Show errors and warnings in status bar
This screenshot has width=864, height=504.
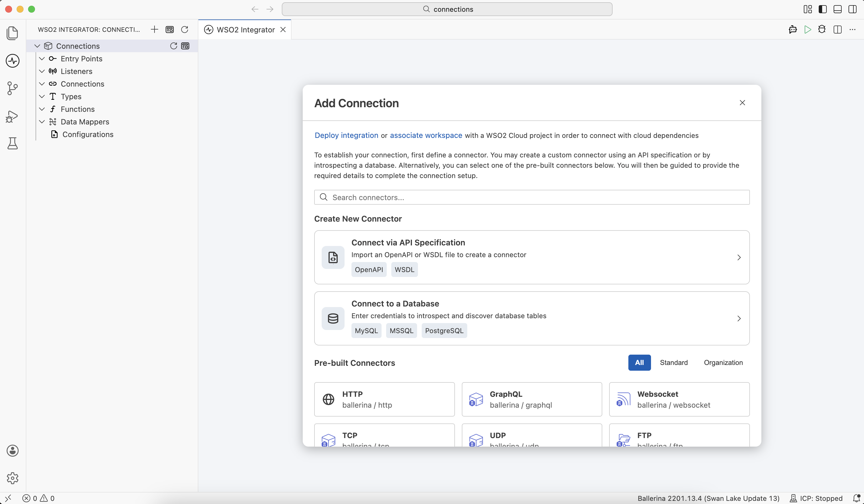pos(38,498)
